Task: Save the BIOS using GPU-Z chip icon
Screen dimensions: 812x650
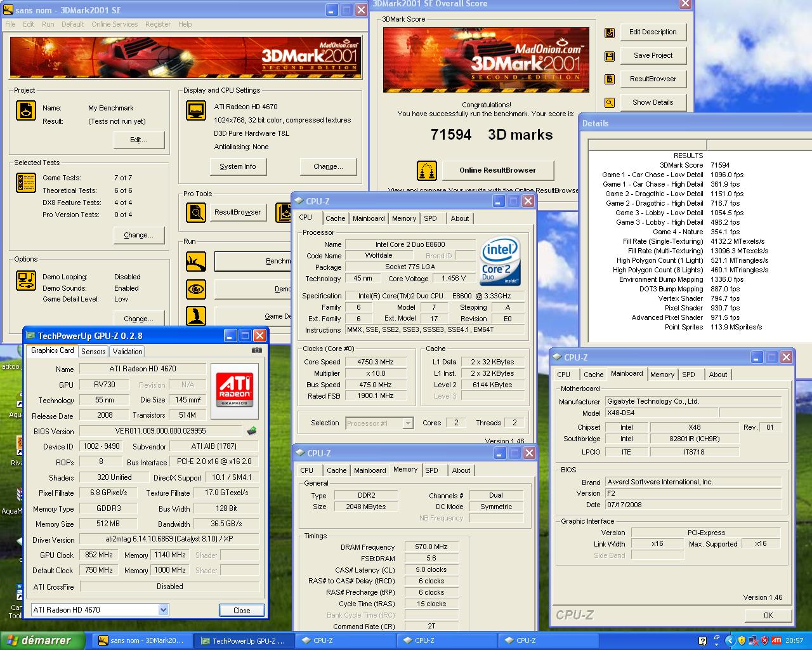Action: 252,431
